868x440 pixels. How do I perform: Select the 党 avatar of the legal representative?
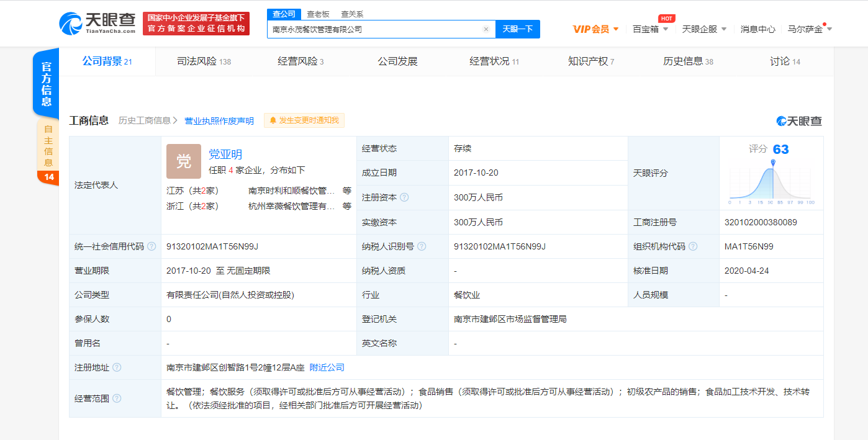coord(184,161)
